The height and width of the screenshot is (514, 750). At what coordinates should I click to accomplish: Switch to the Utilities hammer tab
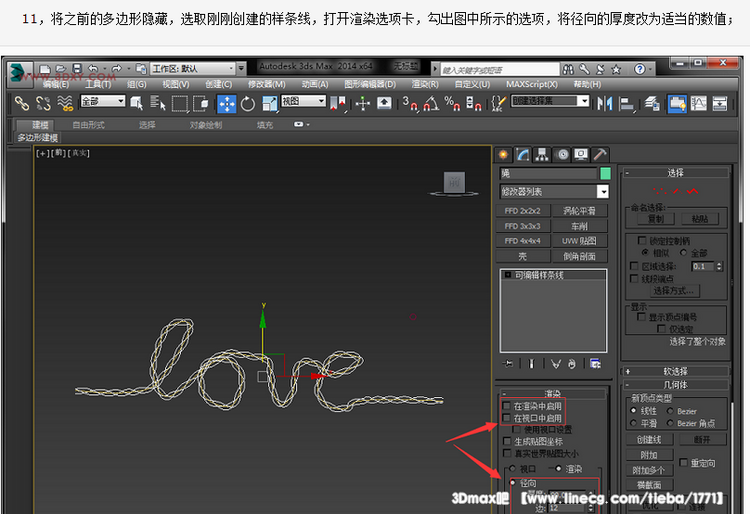click(600, 154)
